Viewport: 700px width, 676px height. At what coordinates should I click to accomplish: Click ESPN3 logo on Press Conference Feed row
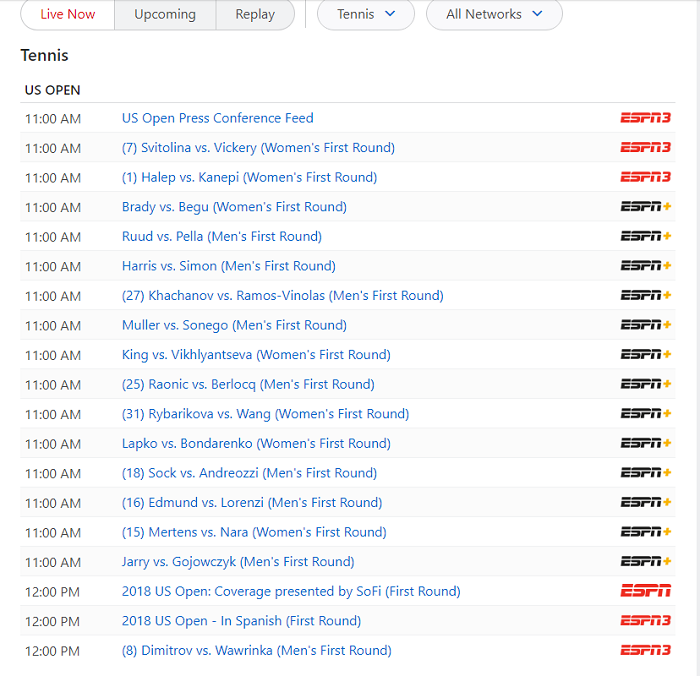pos(646,118)
